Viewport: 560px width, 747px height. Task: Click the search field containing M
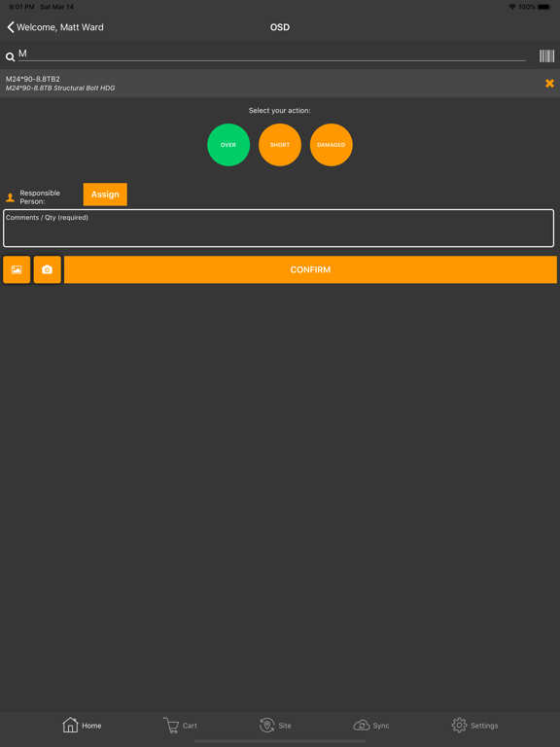pyautogui.click(x=271, y=54)
